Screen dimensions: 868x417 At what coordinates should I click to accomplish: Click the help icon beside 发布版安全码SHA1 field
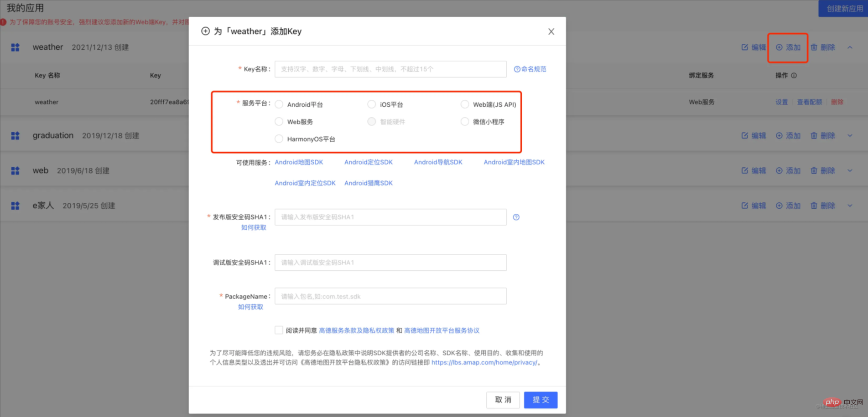pos(516,217)
